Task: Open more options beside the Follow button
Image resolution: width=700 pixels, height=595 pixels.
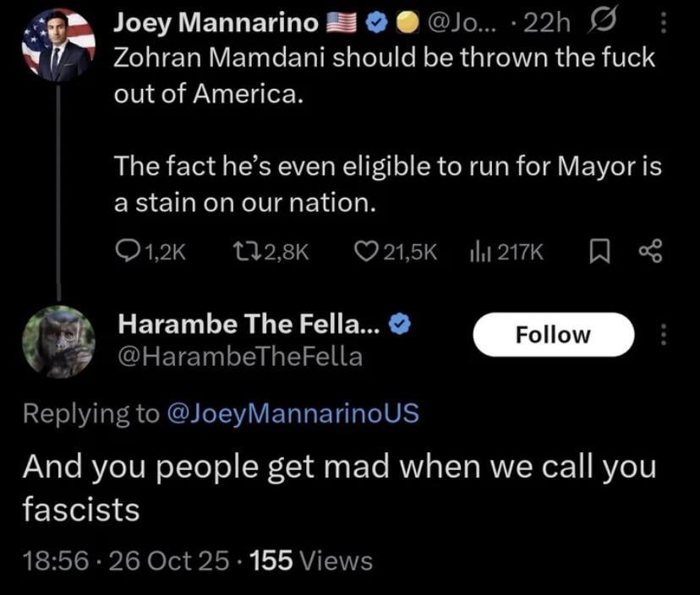Action: pyautogui.click(x=663, y=336)
